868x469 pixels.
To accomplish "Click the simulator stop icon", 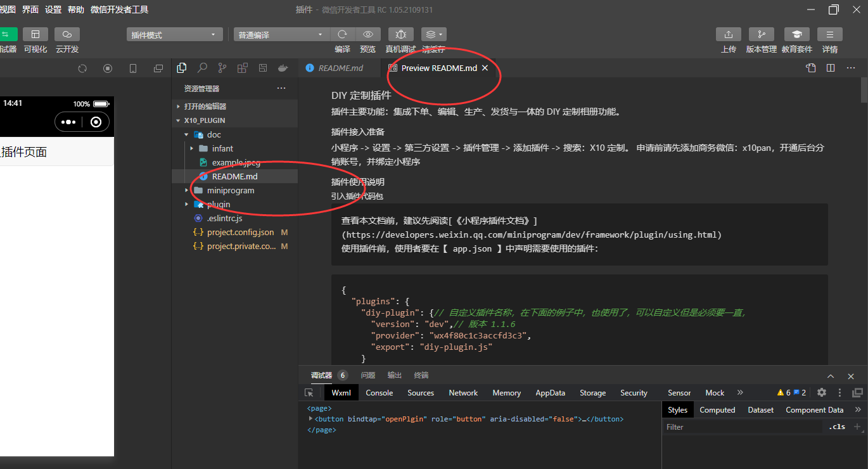I will (108, 68).
